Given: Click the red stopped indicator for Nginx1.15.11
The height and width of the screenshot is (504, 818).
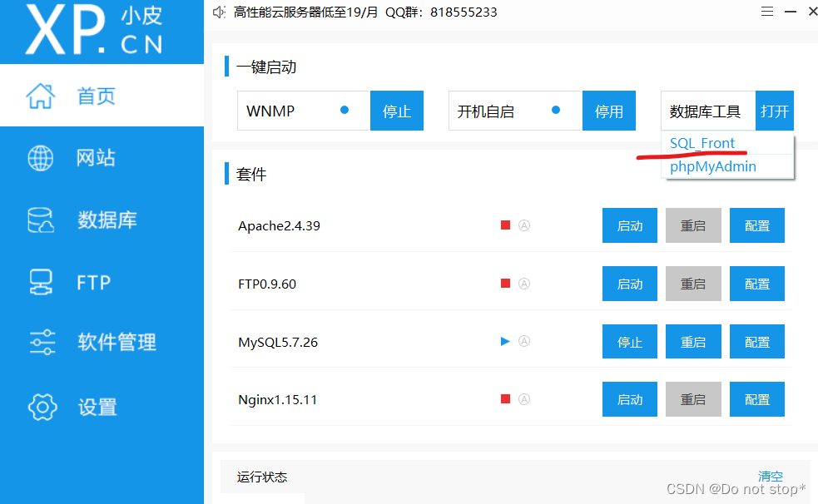Looking at the screenshot, I should [505, 399].
